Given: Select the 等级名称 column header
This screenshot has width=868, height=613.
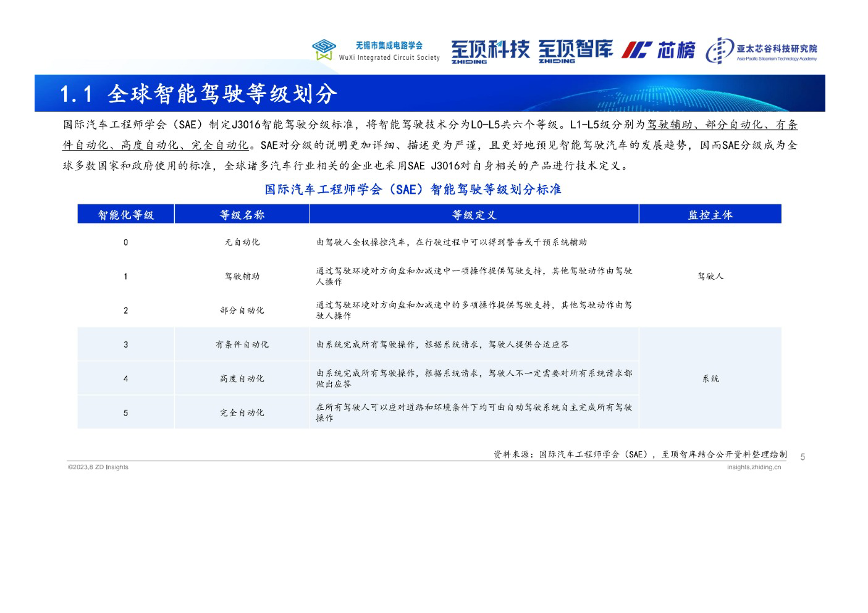Looking at the screenshot, I should [242, 214].
